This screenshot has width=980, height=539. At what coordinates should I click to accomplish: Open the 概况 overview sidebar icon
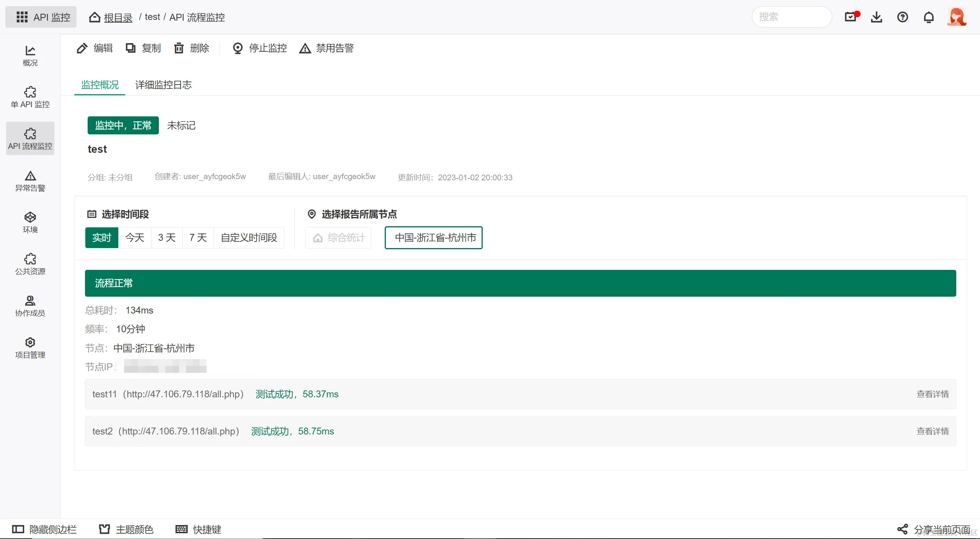pyautogui.click(x=30, y=56)
